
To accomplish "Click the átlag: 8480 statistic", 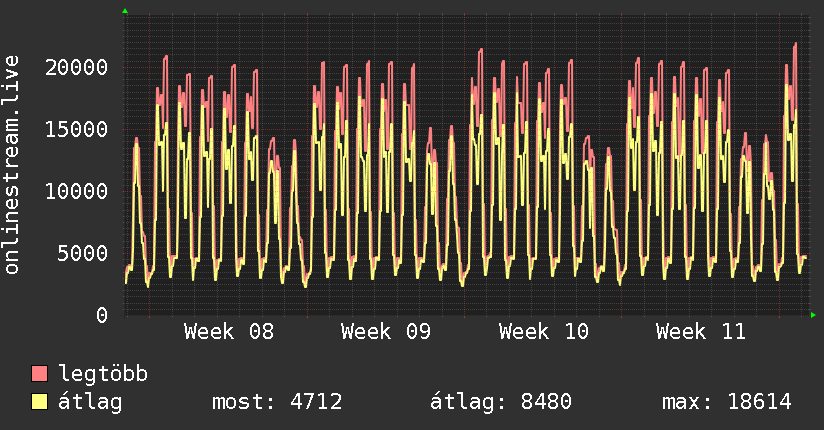I will coord(500,402).
